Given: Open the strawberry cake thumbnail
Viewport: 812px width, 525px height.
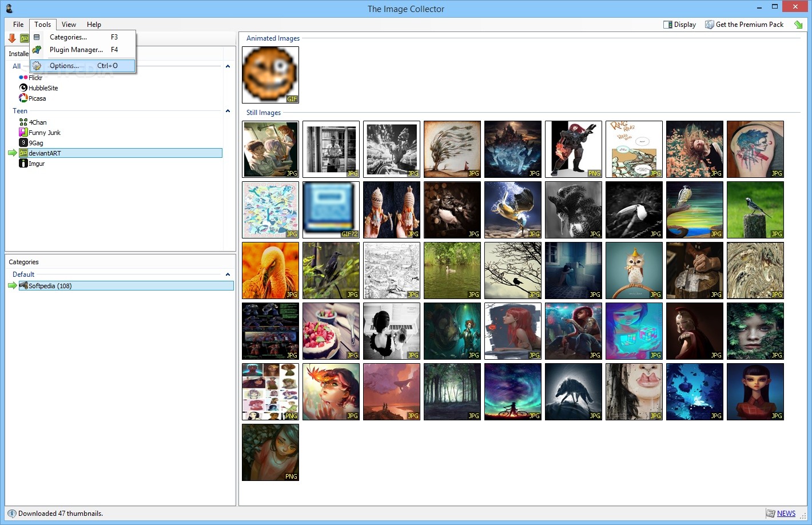Looking at the screenshot, I should coord(331,331).
